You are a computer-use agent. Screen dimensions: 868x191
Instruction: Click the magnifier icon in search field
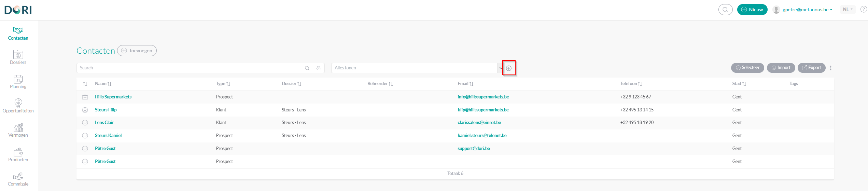[x=307, y=68]
